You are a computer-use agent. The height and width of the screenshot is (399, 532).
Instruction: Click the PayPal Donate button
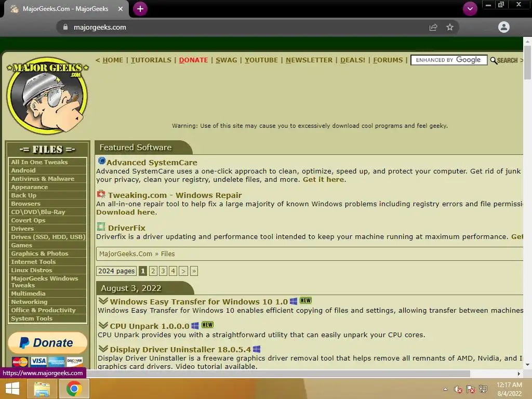pyautogui.click(x=47, y=343)
